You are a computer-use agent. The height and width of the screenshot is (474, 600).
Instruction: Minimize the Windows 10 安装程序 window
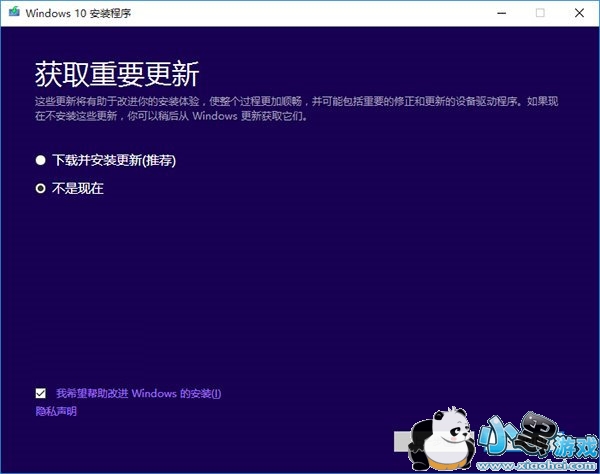tap(502, 13)
